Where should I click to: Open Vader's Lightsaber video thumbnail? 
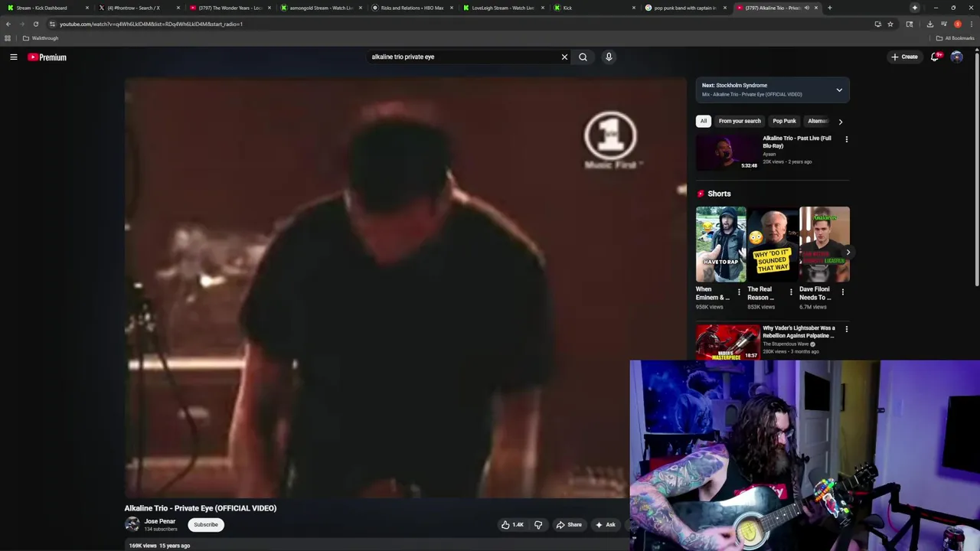click(727, 342)
